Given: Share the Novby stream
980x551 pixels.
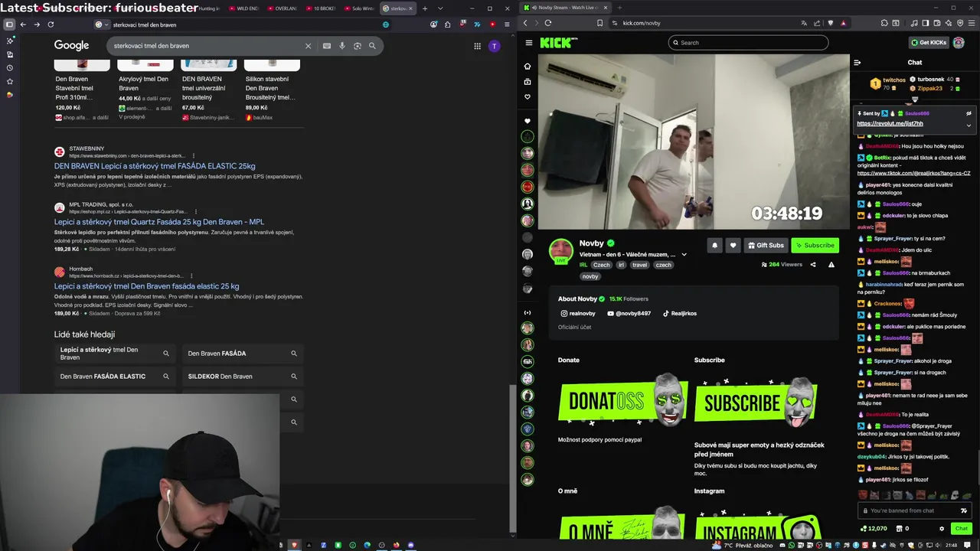Looking at the screenshot, I should (813, 265).
